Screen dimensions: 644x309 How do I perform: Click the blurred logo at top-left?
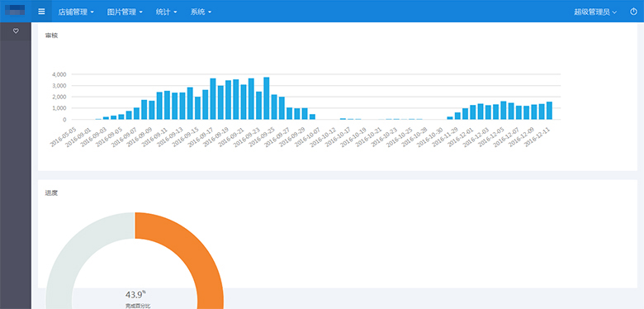[15, 9]
